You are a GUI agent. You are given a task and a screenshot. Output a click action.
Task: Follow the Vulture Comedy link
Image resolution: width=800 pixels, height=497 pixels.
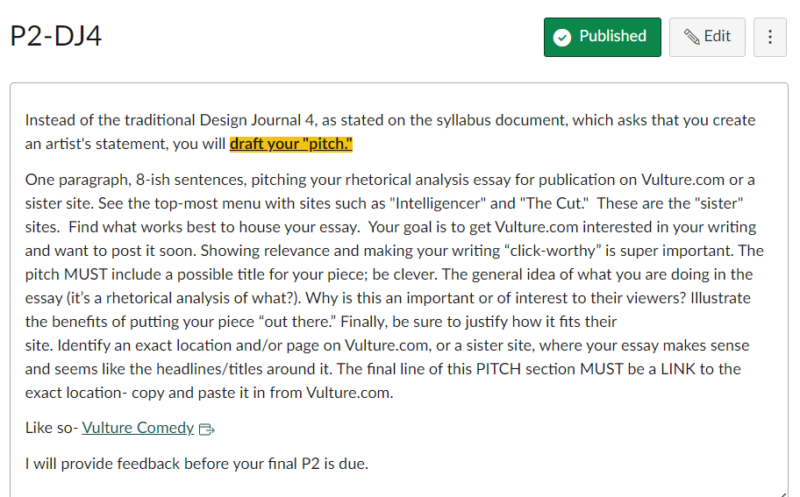(x=138, y=427)
